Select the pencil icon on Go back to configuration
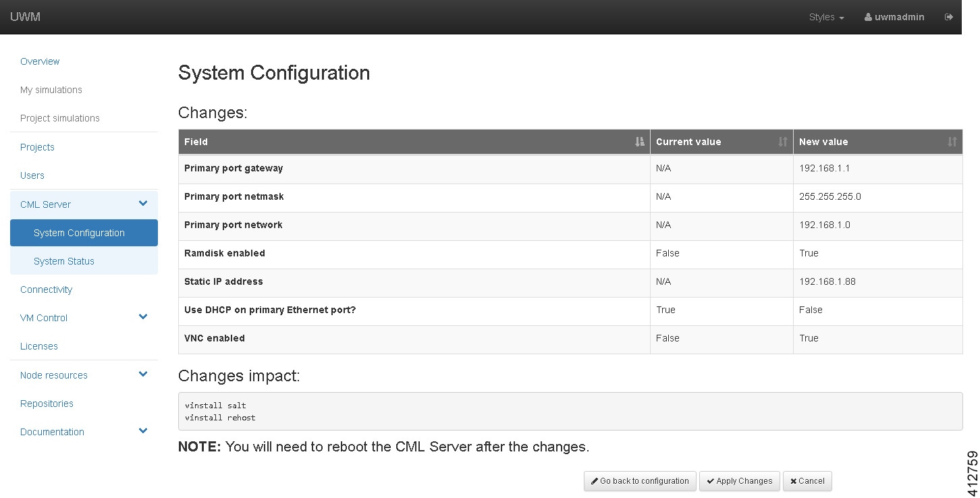Screen dimensions: 980x498 click(x=595, y=481)
